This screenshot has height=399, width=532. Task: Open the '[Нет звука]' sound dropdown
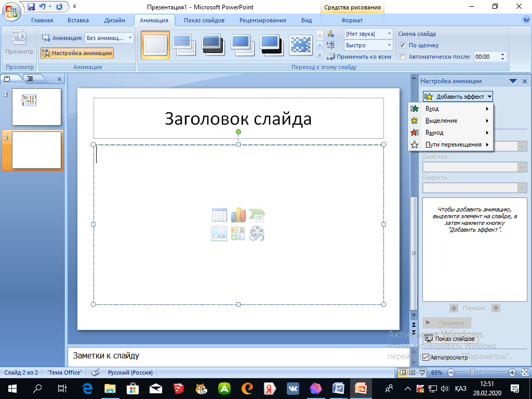pyautogui.click(x=389, y=34)
